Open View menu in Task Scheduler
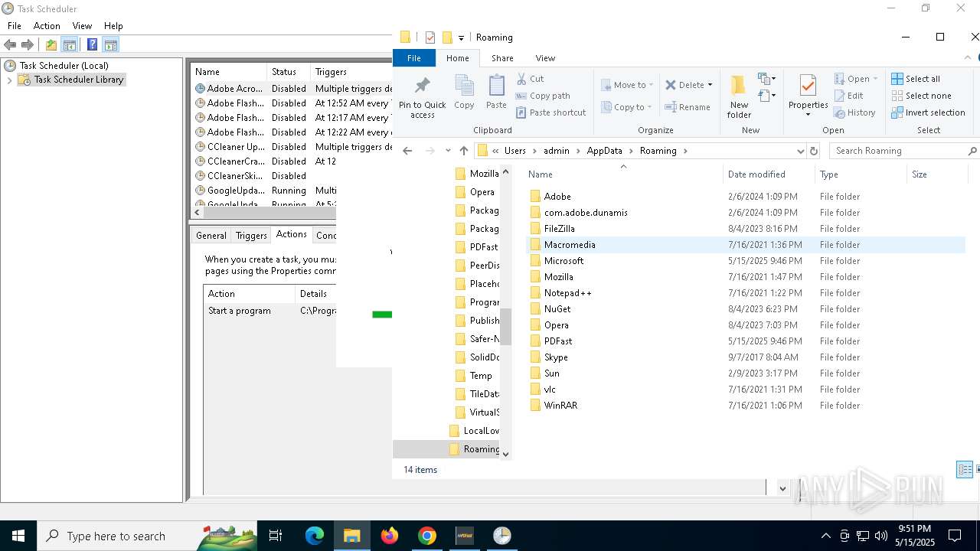980x551 pixels. coord(82,26)
